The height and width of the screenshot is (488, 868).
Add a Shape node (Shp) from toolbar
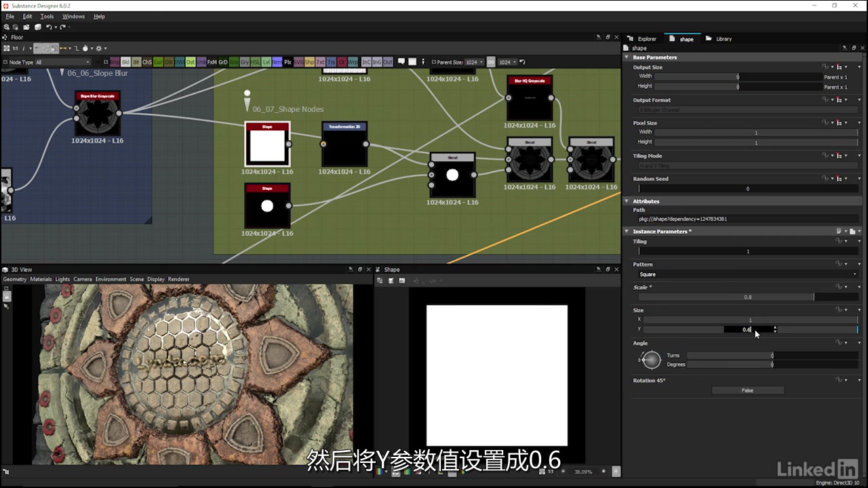coord(309,62)
